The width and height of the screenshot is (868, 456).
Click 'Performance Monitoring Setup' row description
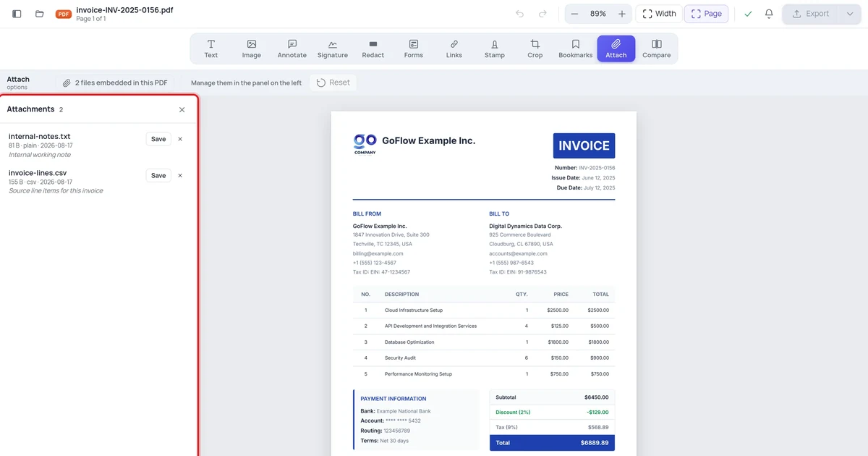coord(418,373)
